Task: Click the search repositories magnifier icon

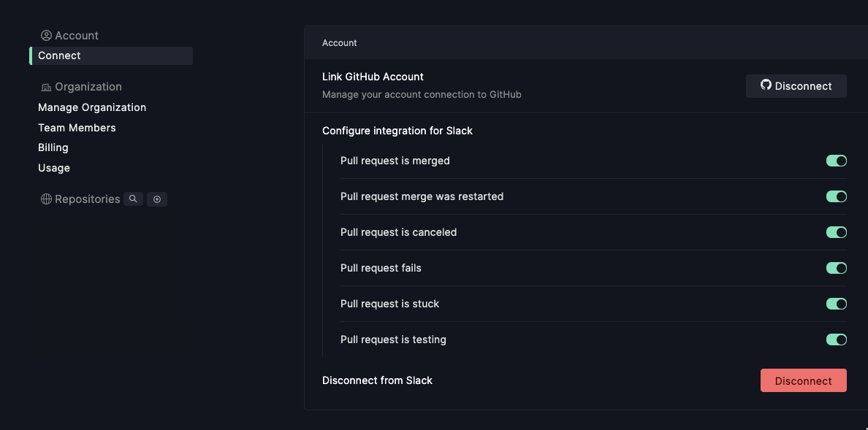Action: point(133,199)
